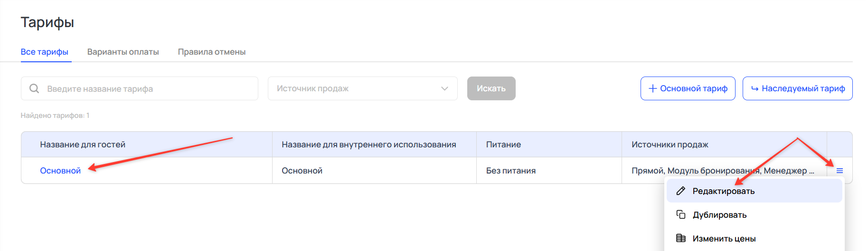This screenshot has height=251, width=868.
Task: Click the copy icon beside Дублировать
Action: point(680,214)
